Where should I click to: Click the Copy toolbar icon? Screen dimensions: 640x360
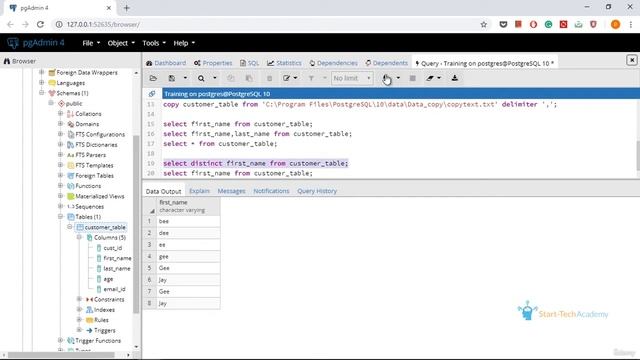(231, 78)
